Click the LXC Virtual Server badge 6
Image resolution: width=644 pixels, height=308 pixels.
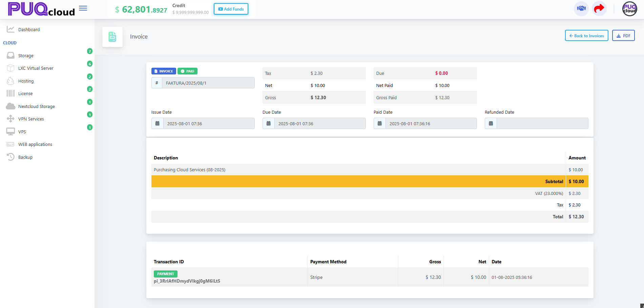point(90,64)
